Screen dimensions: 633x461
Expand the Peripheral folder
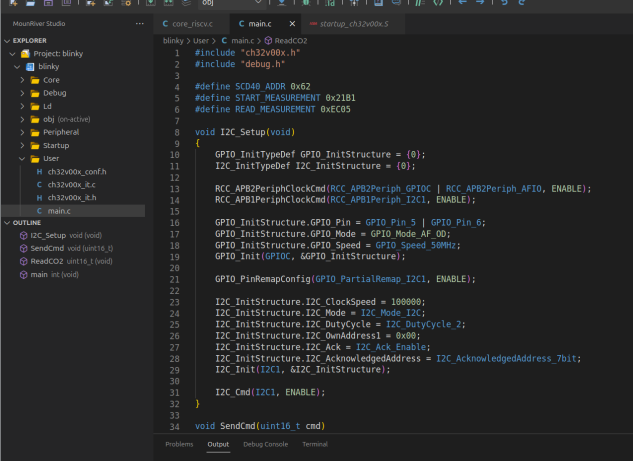coord(59,132)
